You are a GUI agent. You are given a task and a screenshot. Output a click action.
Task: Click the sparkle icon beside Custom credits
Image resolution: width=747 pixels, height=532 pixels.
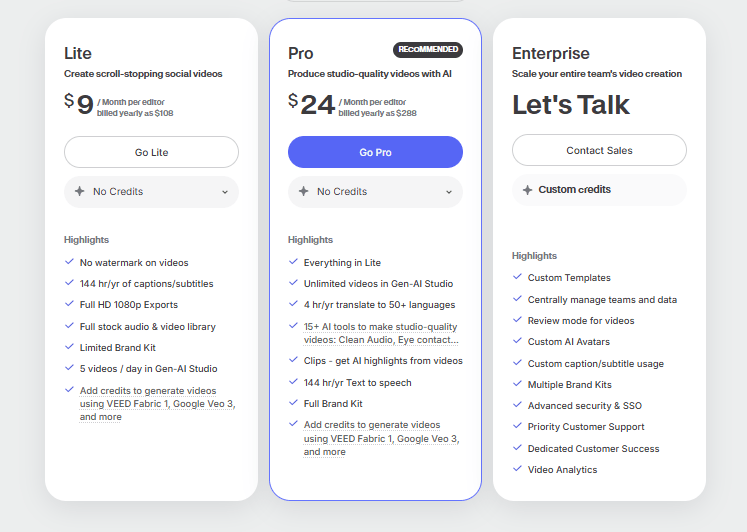coord(527,190)
